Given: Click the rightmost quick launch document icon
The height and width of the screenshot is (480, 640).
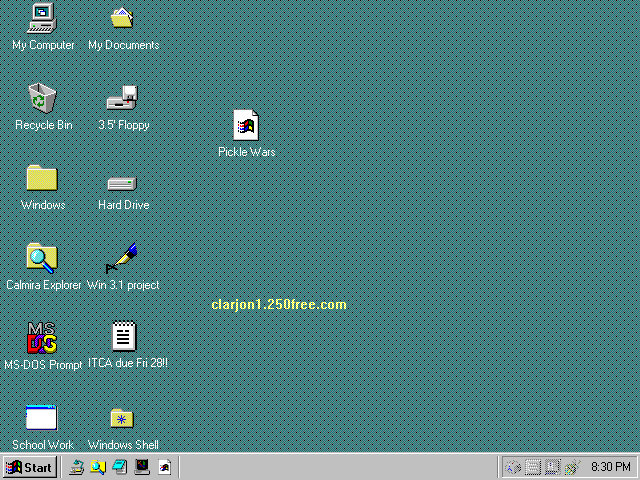Looking at the screenshot, I should 164,467.
